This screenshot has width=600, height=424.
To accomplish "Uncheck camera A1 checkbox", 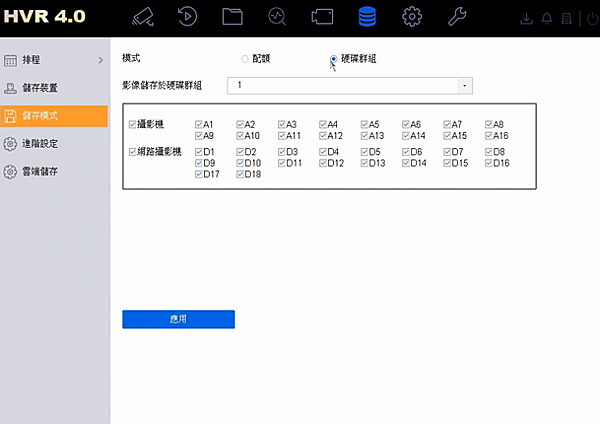I will [199, 124].
